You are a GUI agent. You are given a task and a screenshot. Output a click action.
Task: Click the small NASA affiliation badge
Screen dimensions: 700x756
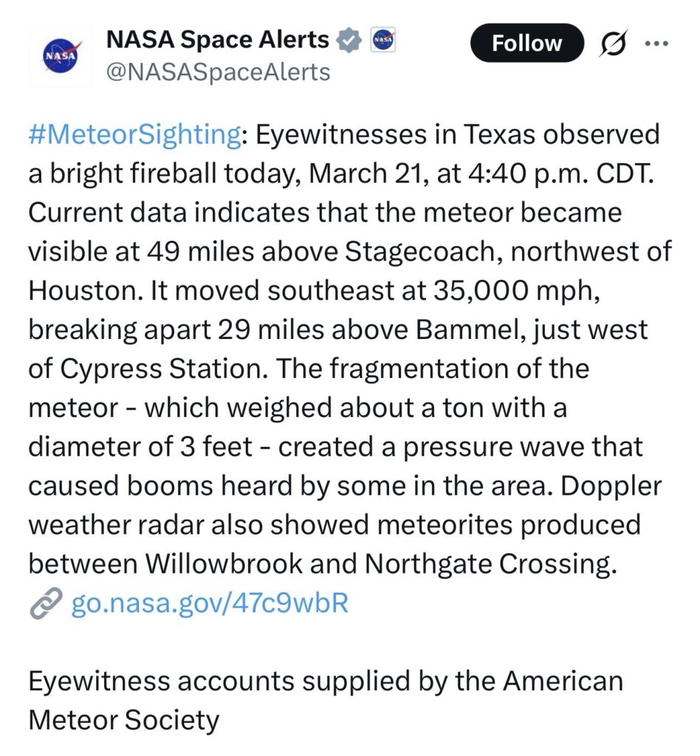coord(382,40)
